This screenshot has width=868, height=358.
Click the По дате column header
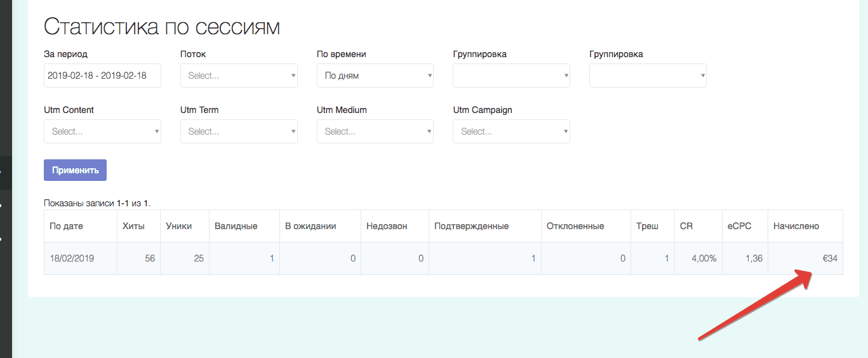point(67,226)
